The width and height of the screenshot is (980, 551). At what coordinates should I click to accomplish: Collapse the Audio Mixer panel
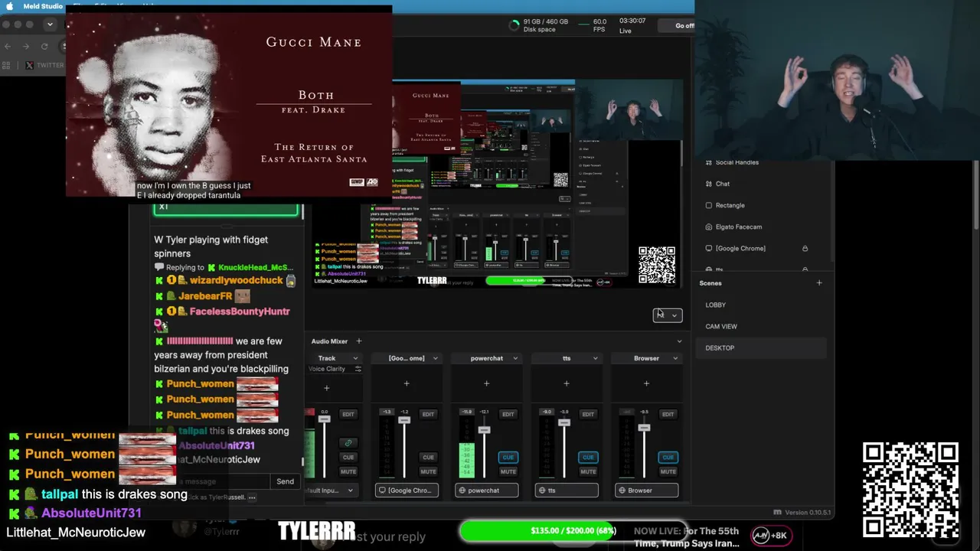[679, 341]
